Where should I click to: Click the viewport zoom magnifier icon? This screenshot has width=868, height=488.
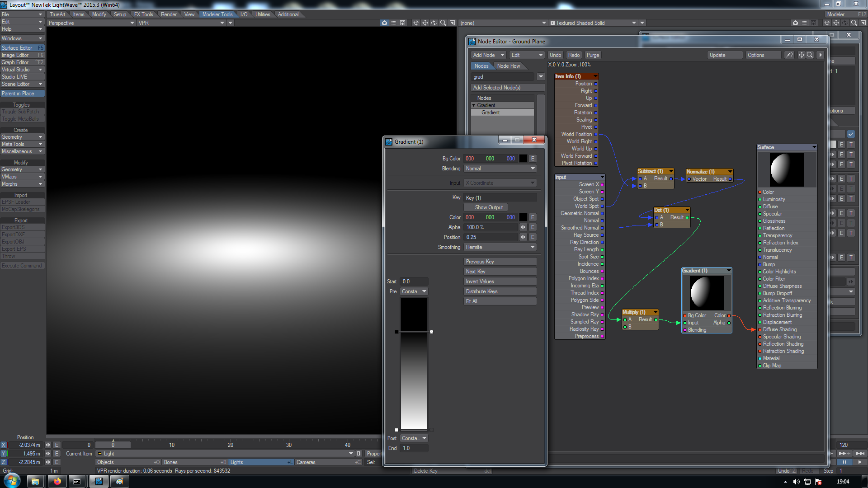pyautogui.click(x=443, y=23)
